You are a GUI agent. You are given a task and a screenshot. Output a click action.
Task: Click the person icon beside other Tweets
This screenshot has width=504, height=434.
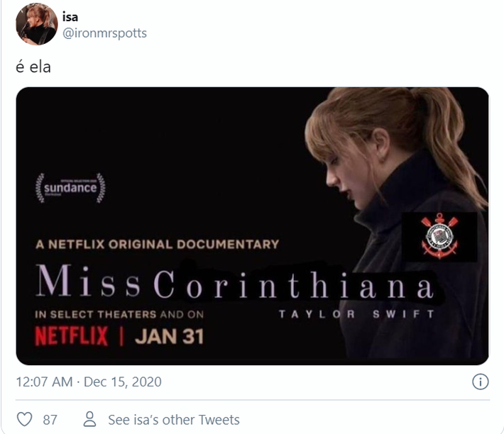(x=89, y=419)
